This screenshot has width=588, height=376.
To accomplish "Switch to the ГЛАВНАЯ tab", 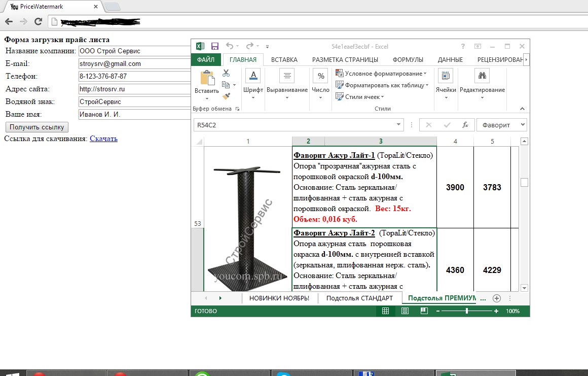I will pos(243,60).
